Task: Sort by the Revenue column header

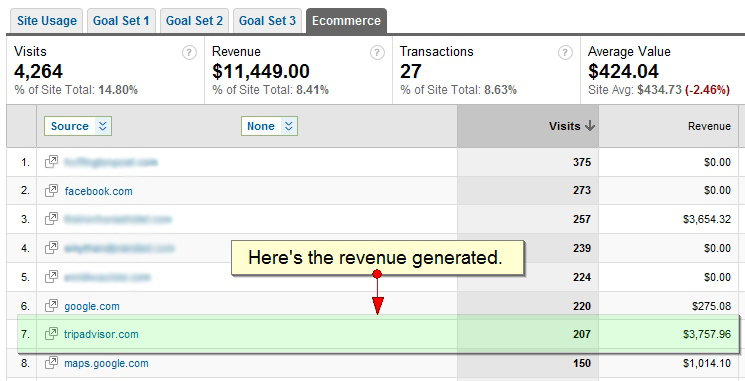Action: coord(709,126)
